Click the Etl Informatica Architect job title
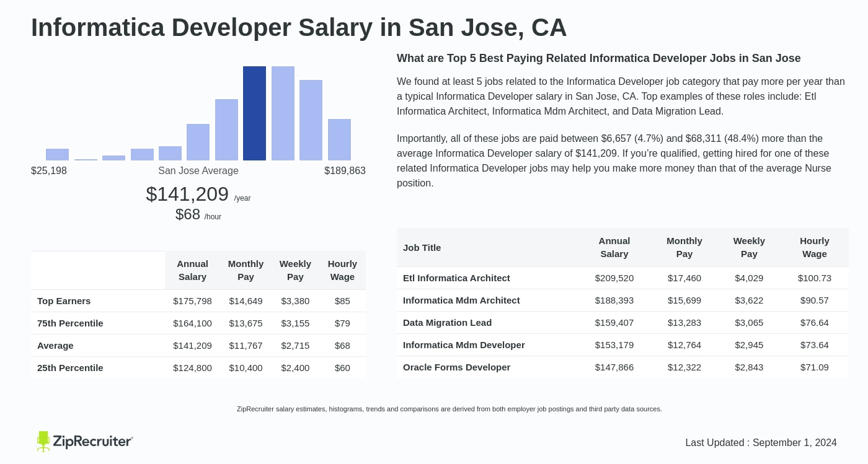Viewport: 868px width, 464px height. 456,278
